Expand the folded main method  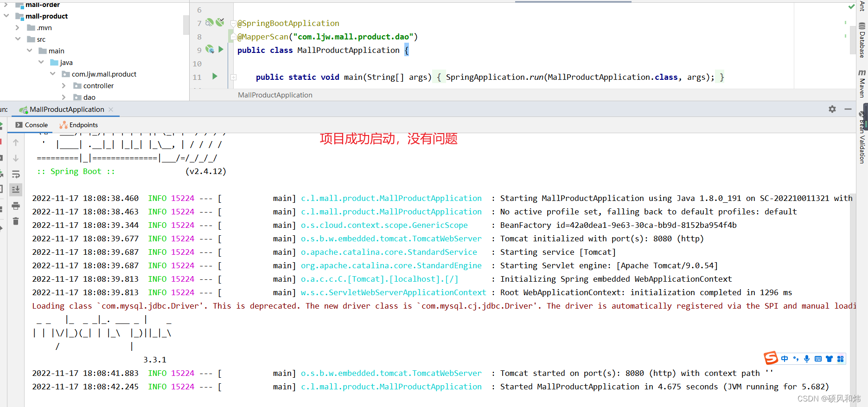click(x=233, y=77)
